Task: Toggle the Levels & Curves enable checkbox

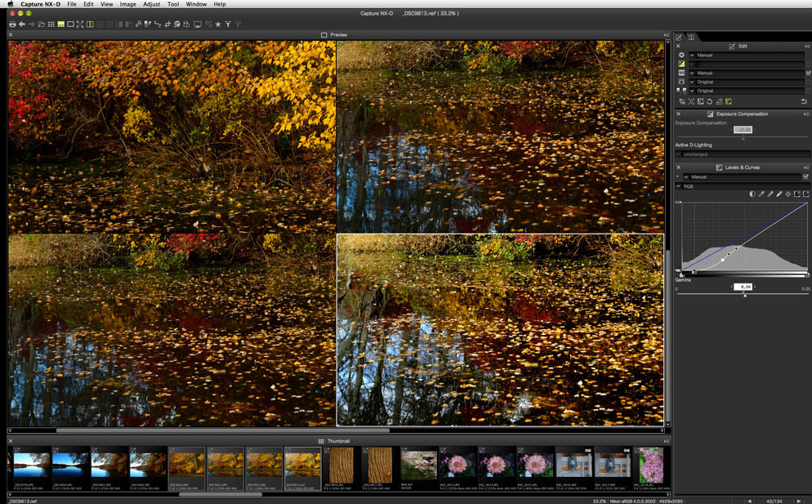Action: click(805, 176)
